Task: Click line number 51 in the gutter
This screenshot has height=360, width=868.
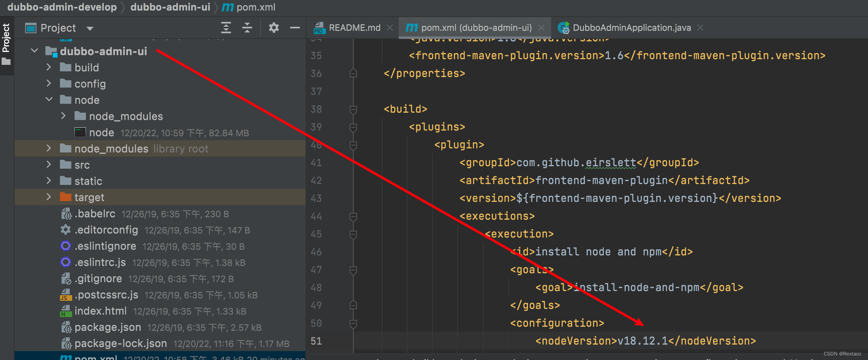Action: tap(316, 341)
